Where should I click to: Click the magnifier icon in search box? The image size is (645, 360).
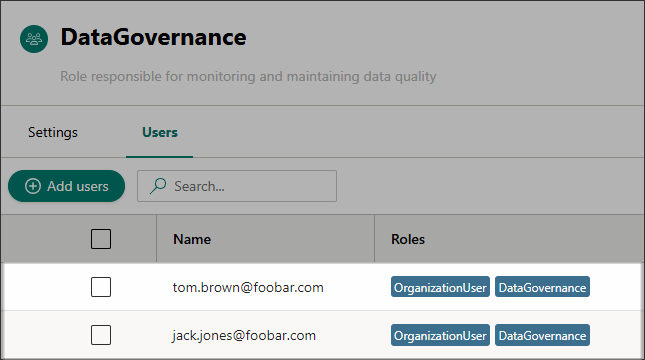[x=158, y=186]
